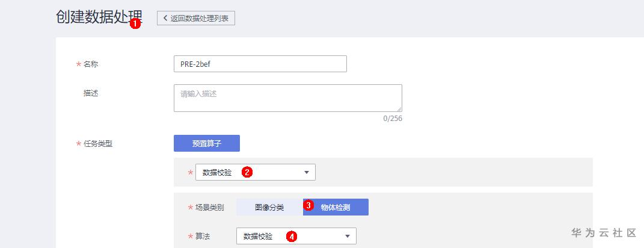This screenshot has width=644, height=248.
Task: Select the 图像分类 scene category
Action: tap(269, 207)
